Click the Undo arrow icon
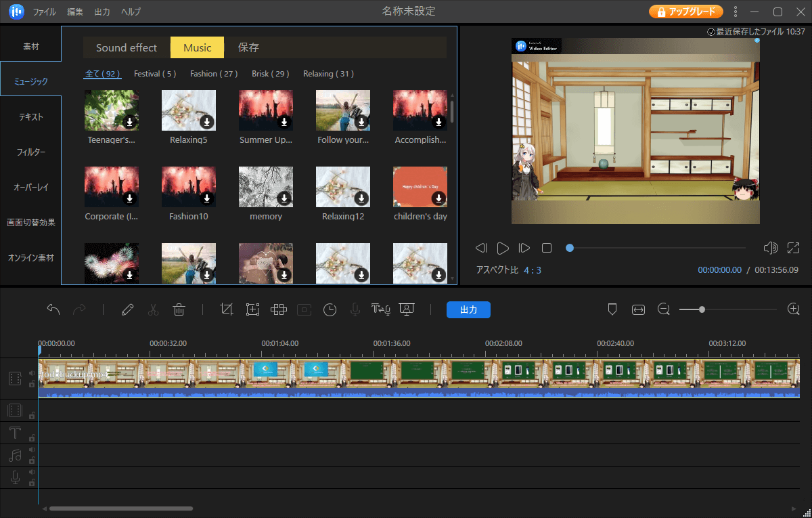Screen dimensions: 812x518 tap(53, 309)
